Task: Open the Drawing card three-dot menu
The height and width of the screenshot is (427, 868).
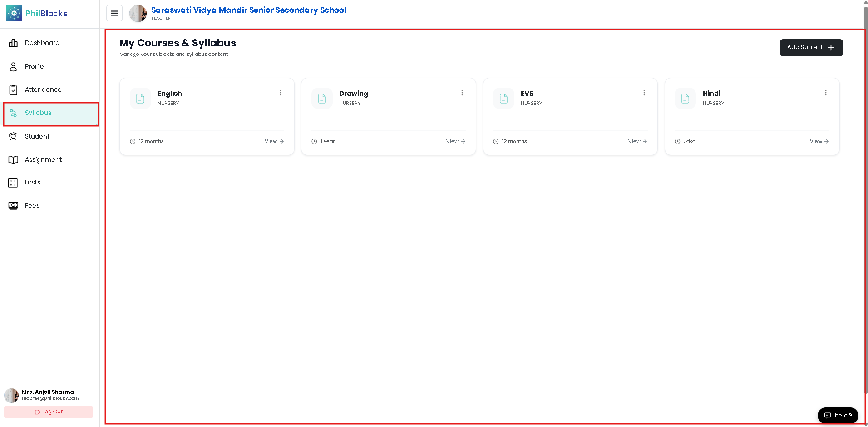Action: (x=462, y=93)
